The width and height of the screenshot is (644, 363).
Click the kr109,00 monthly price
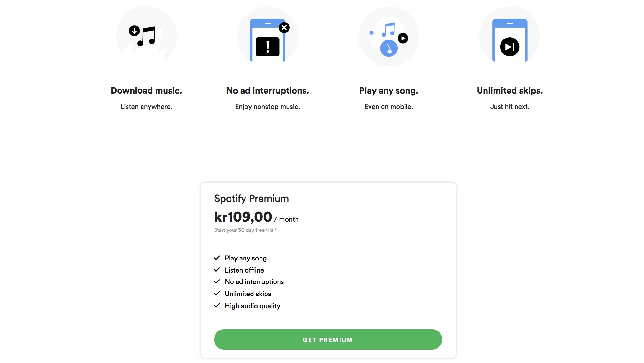[243, 217]
